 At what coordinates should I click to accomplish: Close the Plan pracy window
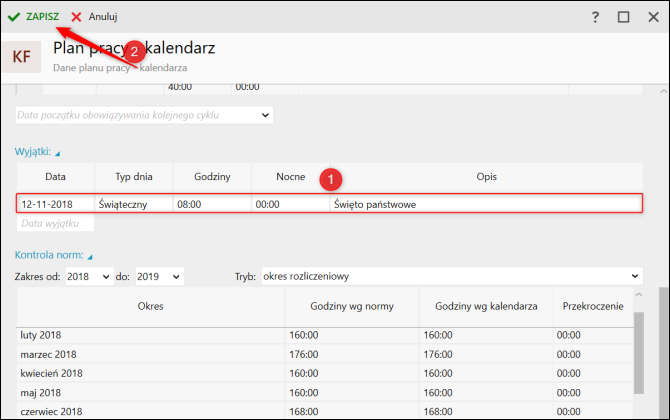(653, 17)
